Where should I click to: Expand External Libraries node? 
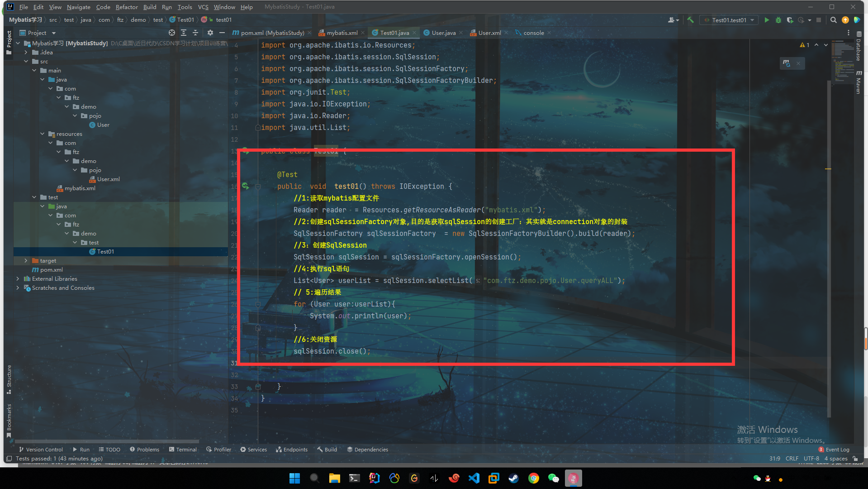pyautogui.click(x=18, y=279)
